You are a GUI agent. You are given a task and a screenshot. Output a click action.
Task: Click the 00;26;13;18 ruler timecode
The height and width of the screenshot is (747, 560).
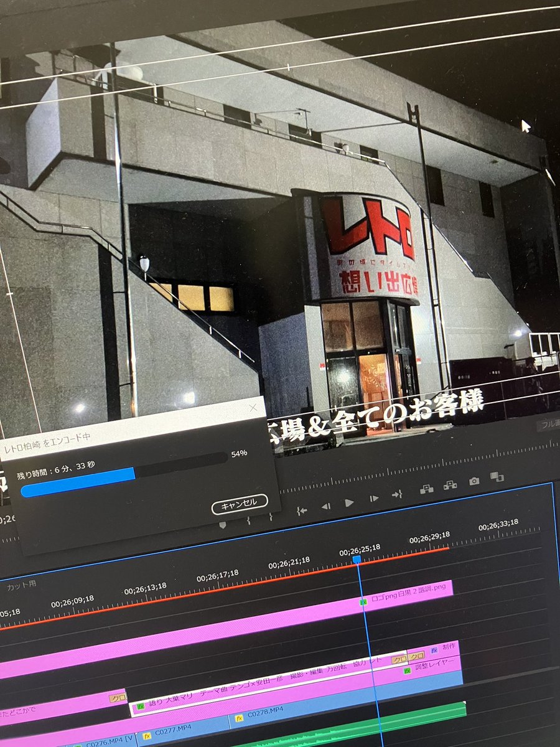(x=145, y=588)
